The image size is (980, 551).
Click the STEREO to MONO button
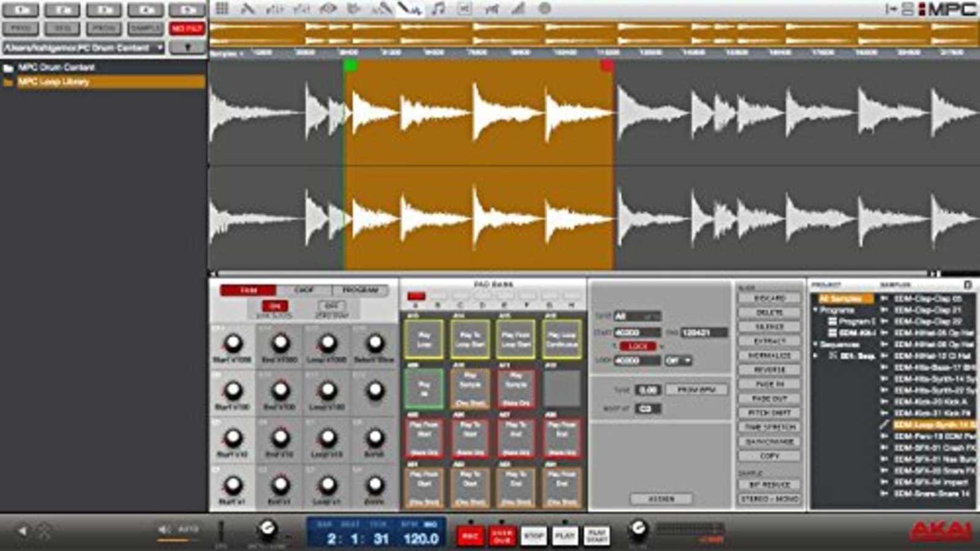[x=769, y=499]
